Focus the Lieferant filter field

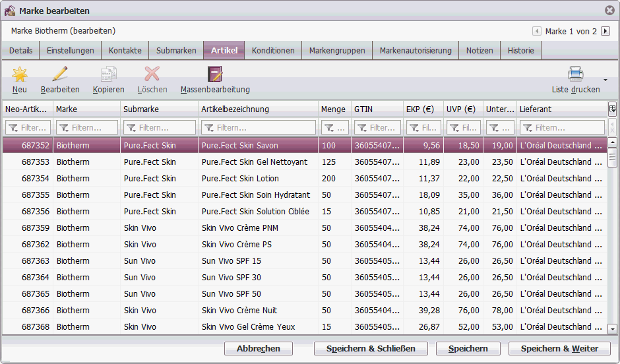(x=562, y=128)
